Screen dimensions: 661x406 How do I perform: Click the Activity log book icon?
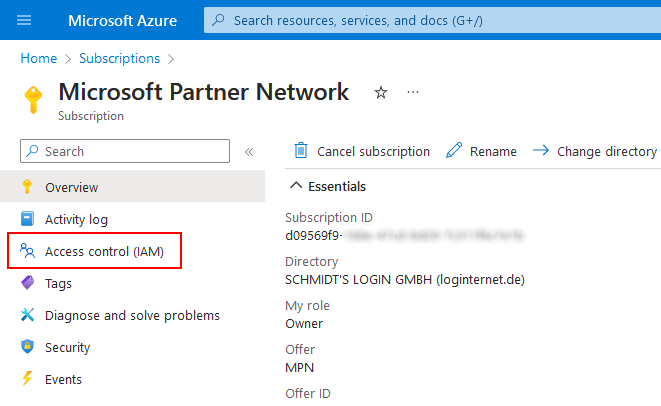(27, 218)
